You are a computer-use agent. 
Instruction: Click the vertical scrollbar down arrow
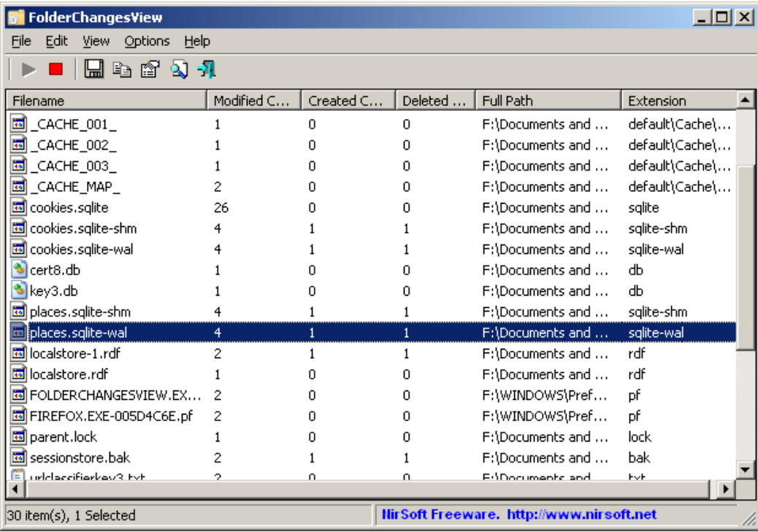point(746,469)
